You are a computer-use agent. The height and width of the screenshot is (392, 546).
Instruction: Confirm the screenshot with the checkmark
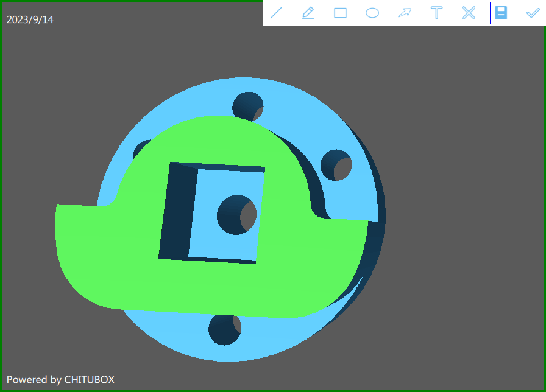(533, 13)
